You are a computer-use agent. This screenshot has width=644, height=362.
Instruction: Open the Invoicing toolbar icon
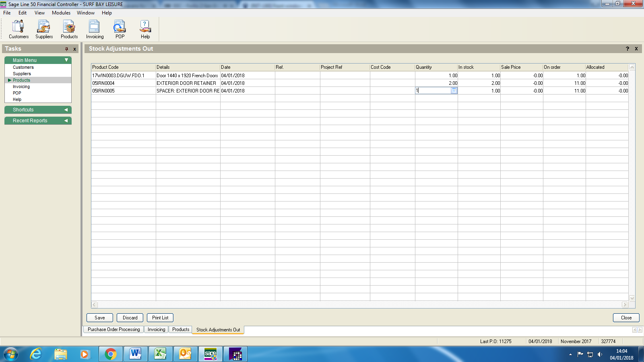tap(95, 29)
